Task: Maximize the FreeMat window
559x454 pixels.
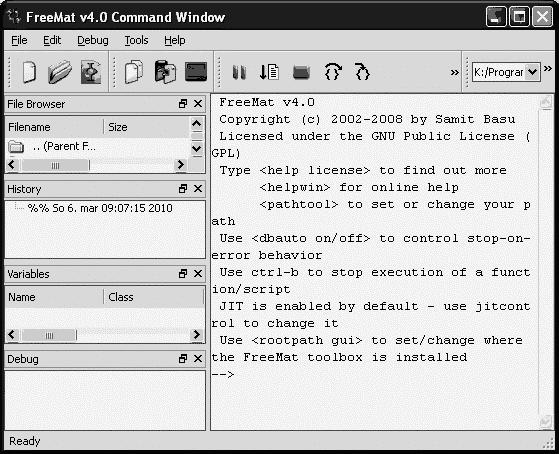Action: point(519,16)
